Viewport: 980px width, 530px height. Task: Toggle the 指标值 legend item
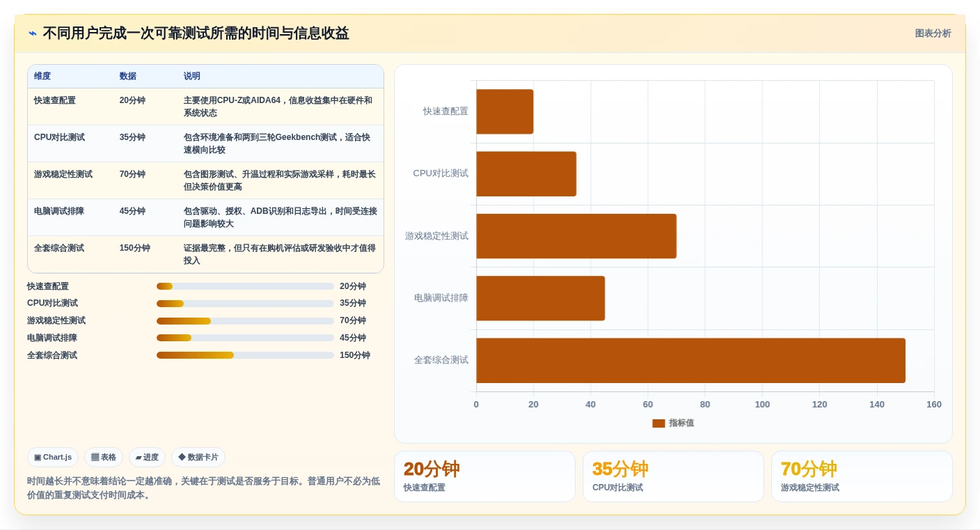pyautogui.click(x=673, y=423)
